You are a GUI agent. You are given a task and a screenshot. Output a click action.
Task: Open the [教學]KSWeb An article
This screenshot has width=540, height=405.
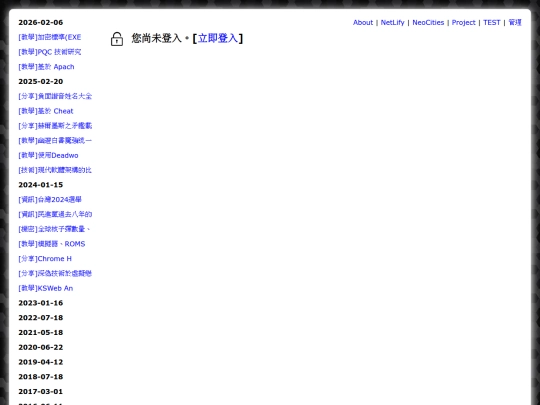45,288
